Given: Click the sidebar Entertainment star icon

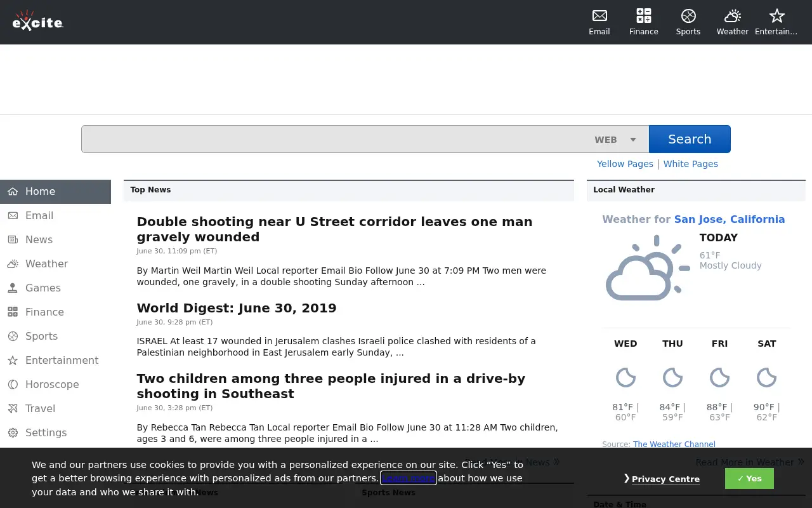Looking at the screenshot, I should click(x=13, y=360).
